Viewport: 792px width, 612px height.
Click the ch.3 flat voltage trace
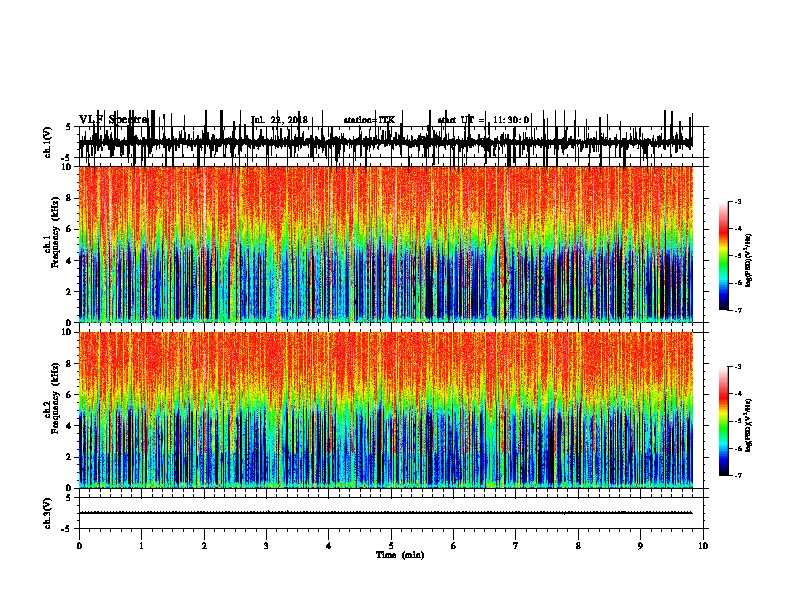coord(385,513)
